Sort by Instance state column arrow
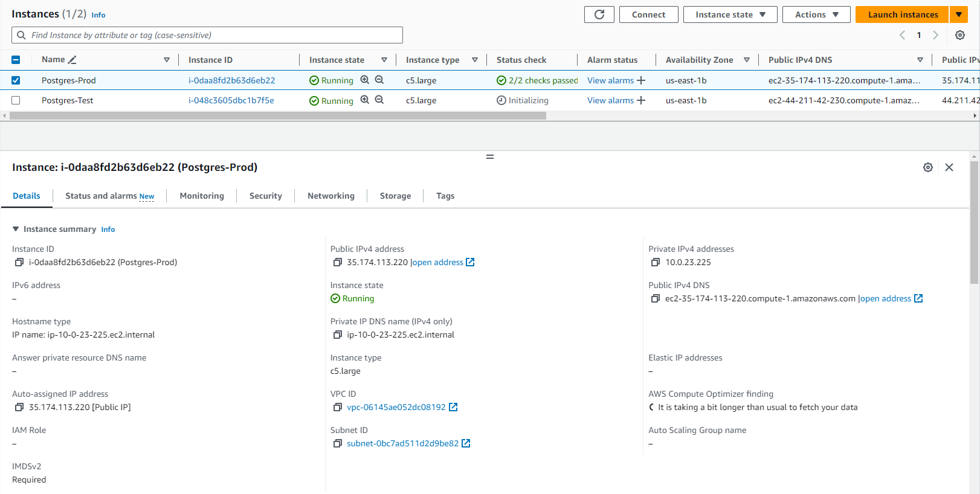This screenshot has width=980, height=494. (x=384, y=60)
